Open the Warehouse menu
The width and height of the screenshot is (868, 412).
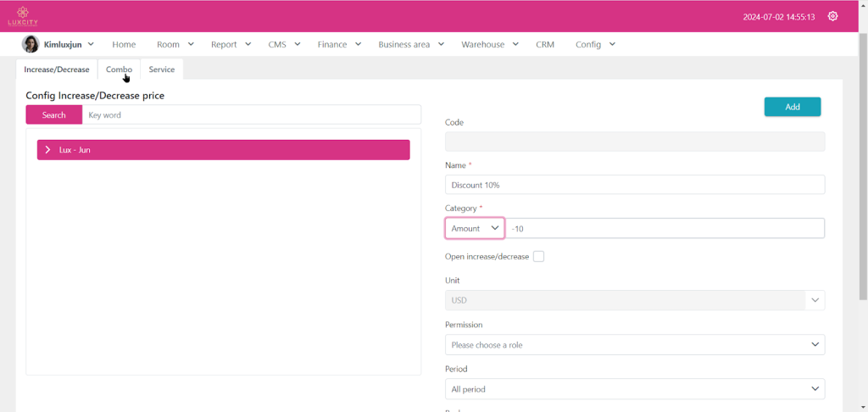489,44
